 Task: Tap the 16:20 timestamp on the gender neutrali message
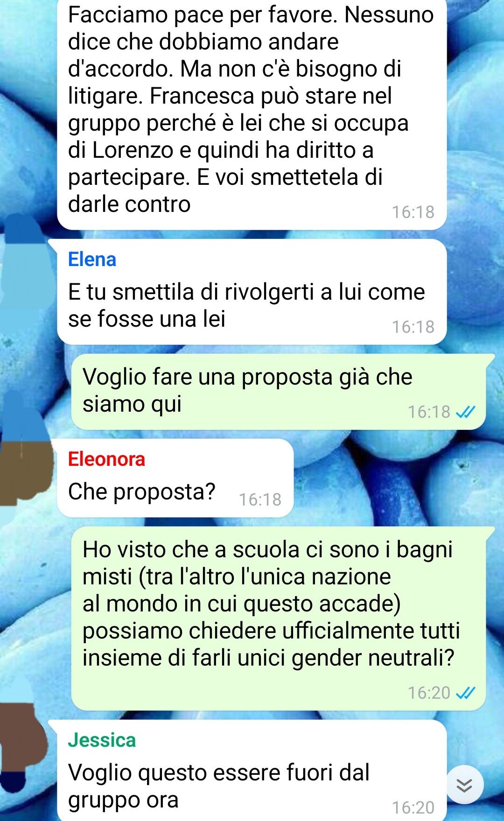(429, 693)
